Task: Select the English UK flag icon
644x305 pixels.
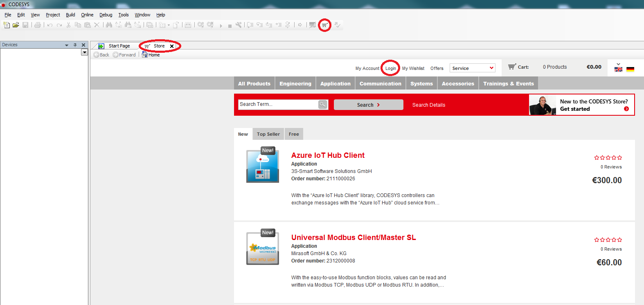Action: tap(618, 69)
